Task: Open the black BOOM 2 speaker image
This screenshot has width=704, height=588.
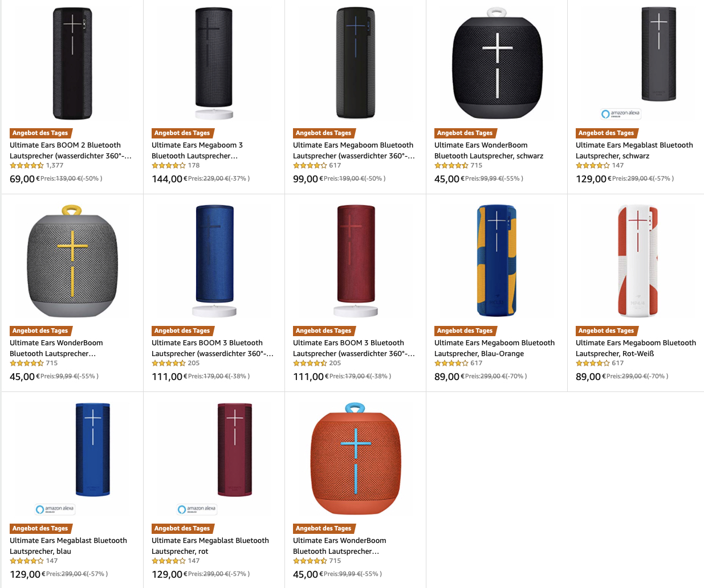Action: pyautogui.click(x=72, y=63)
